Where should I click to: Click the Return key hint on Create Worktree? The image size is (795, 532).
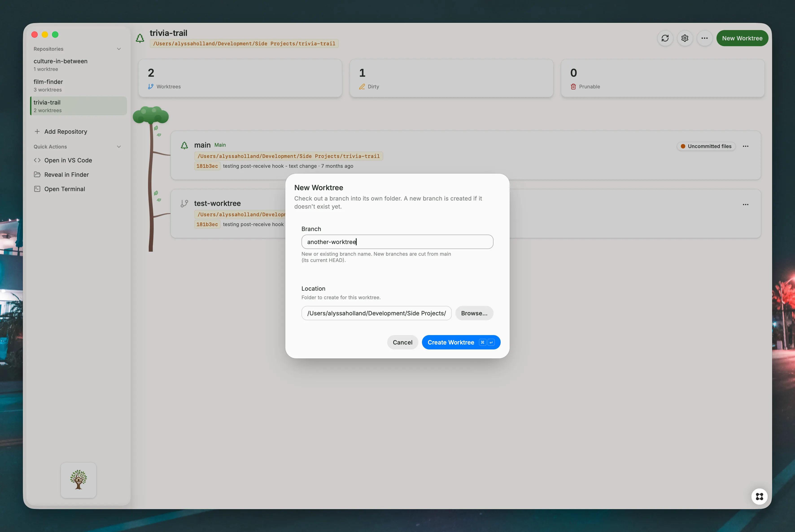491,342
